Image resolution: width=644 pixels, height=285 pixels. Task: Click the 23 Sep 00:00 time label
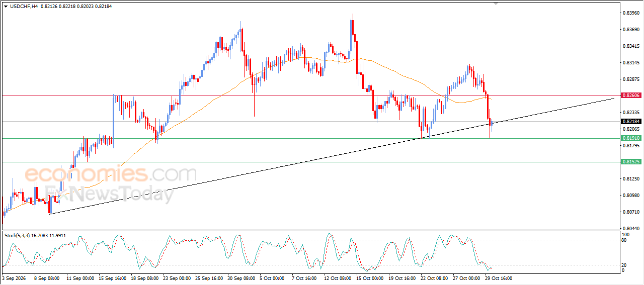178,277
